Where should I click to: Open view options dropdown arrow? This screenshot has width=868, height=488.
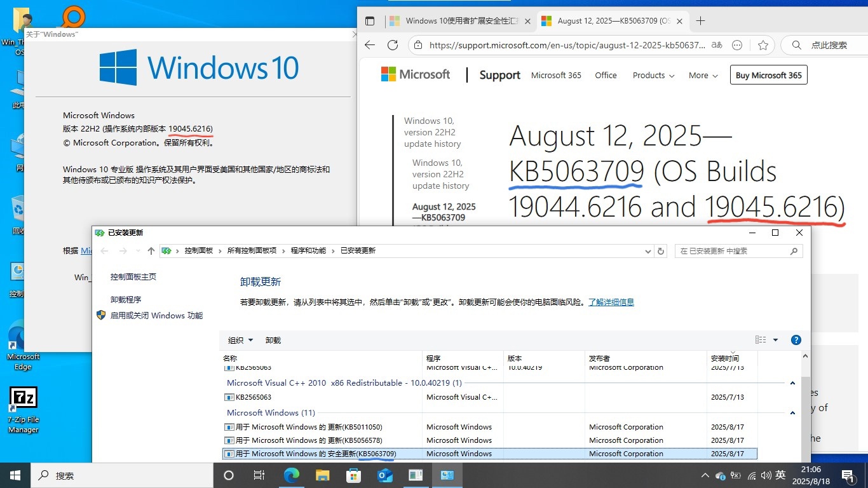pyautogui.click(x=775, y=340)
